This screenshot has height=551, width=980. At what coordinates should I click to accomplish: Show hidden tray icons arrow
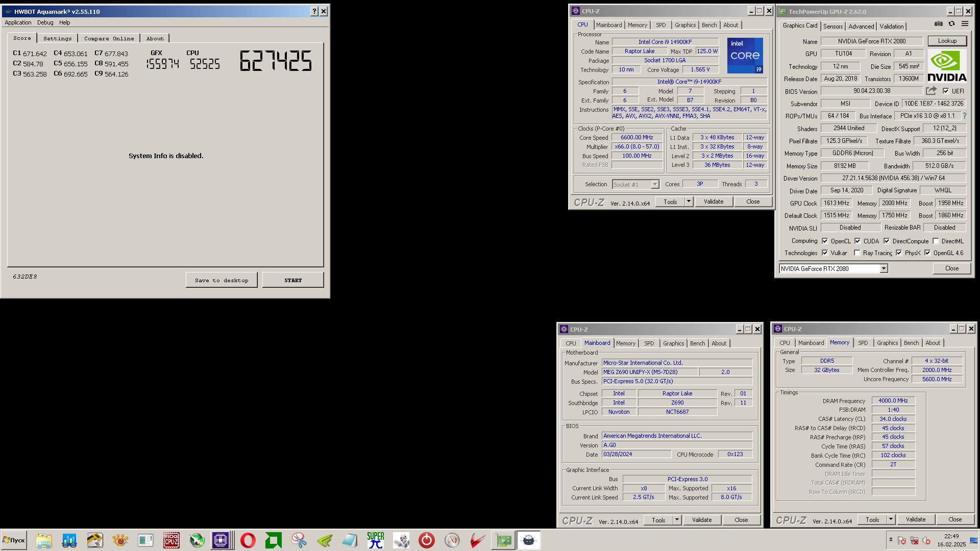pos(891,540)
